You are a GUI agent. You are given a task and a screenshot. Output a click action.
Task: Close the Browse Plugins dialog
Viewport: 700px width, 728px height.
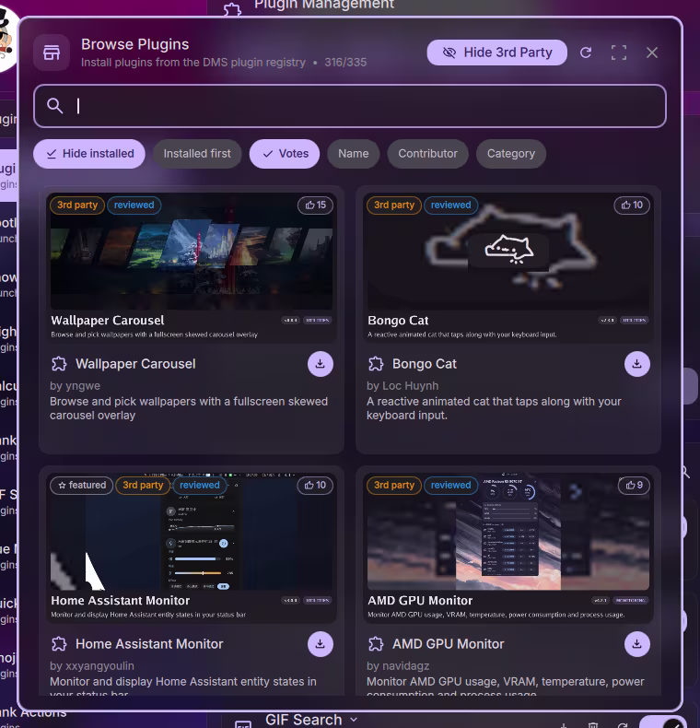point(652,53)
